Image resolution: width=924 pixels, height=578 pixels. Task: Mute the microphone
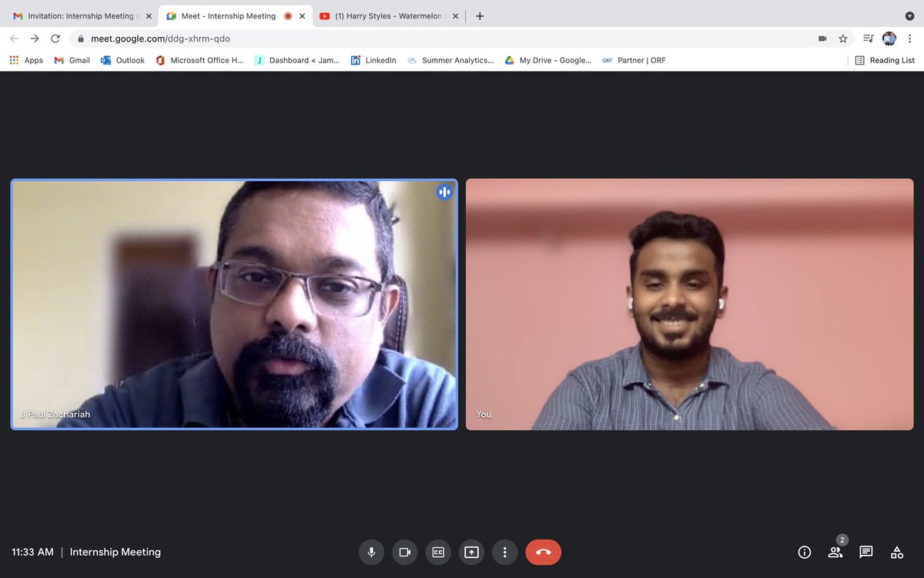point(371,552)
